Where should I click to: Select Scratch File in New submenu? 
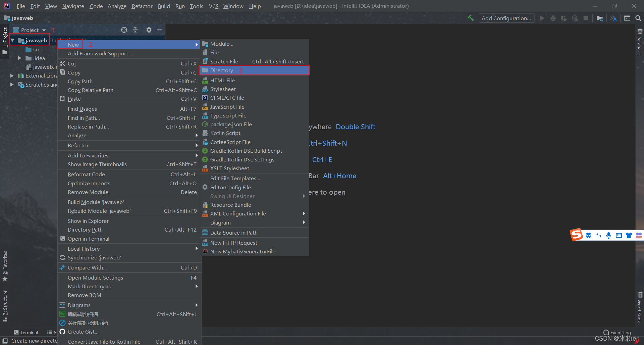click(x=255, y=61)
